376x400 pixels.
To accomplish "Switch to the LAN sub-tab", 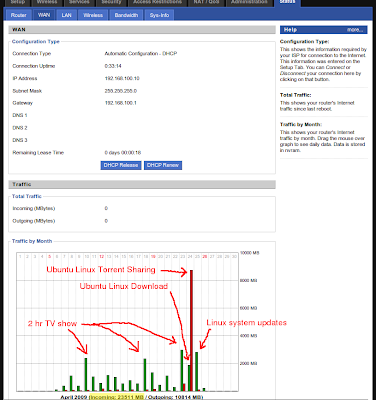I will (x=66, y=15).
